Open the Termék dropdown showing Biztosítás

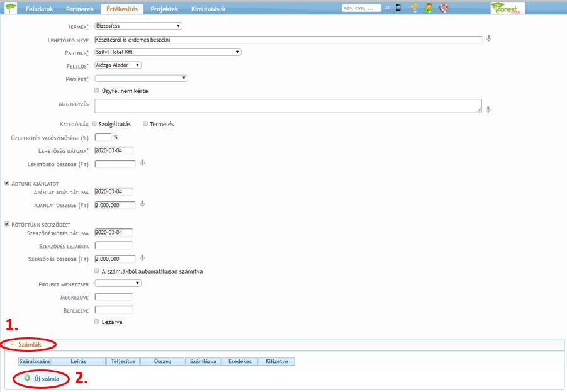click(x=138, y=26)
